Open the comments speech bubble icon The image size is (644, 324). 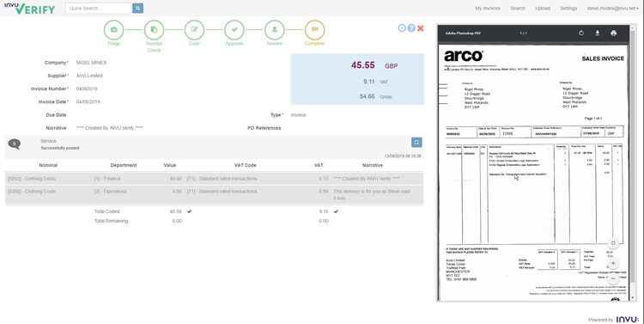(x=15, y=144)
